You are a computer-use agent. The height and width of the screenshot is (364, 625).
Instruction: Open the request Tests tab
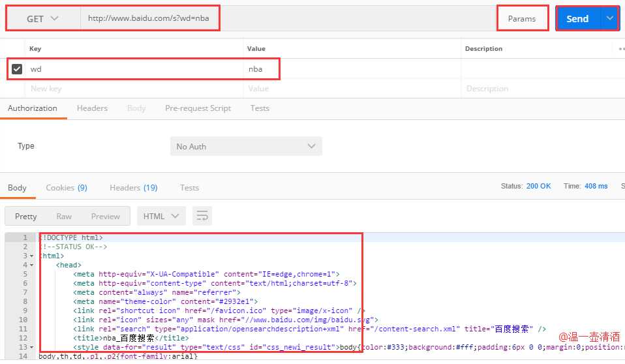[260, 108]
